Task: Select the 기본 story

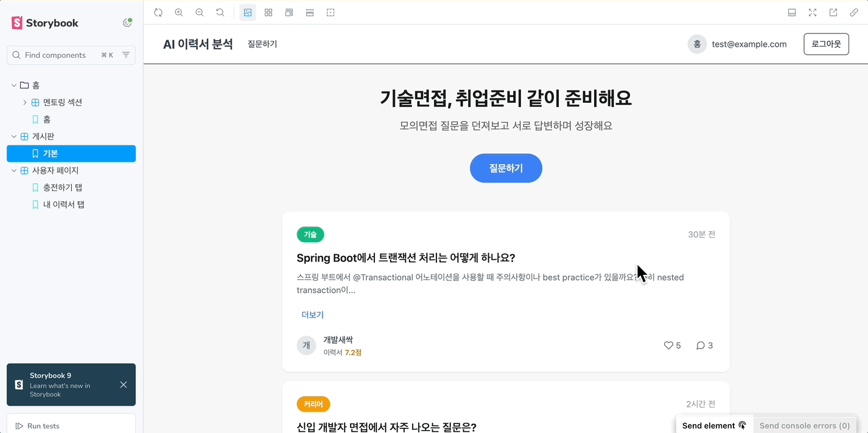Action: [x=71, y=153]
